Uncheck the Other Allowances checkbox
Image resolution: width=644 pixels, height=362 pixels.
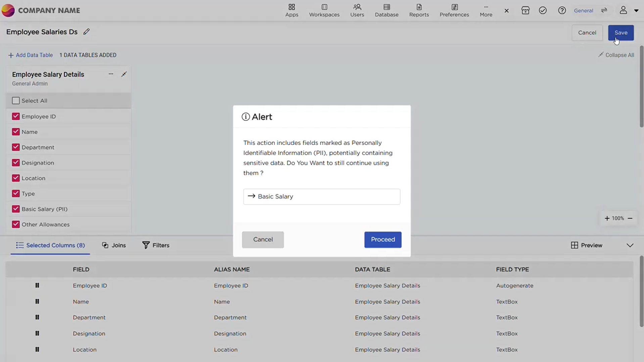coord(16,224)
